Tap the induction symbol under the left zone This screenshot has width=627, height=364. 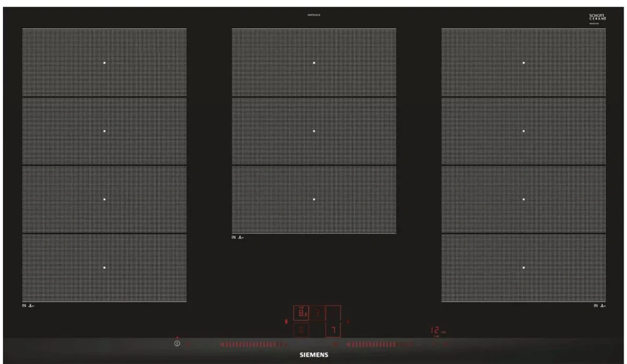[29, 306]
